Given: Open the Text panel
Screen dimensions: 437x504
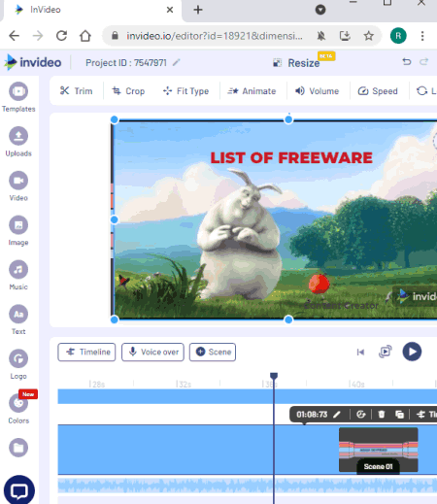Looking at the screenshot, I should [18, 319].
